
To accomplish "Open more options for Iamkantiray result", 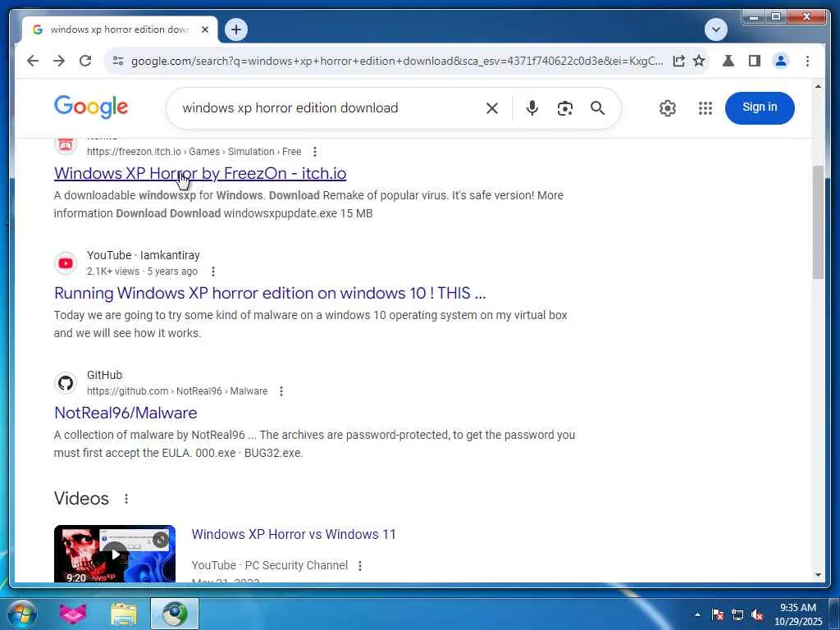I will [x=213, y=272].
